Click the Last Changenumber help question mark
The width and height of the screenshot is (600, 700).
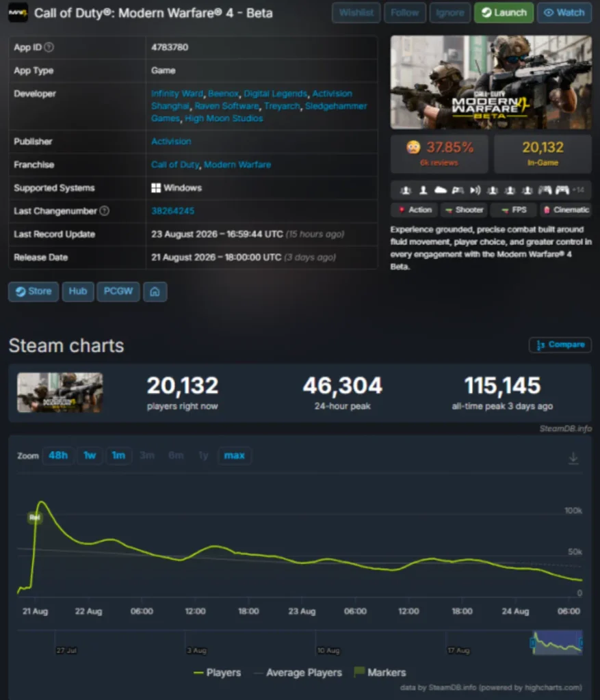[x=104, y=211]
